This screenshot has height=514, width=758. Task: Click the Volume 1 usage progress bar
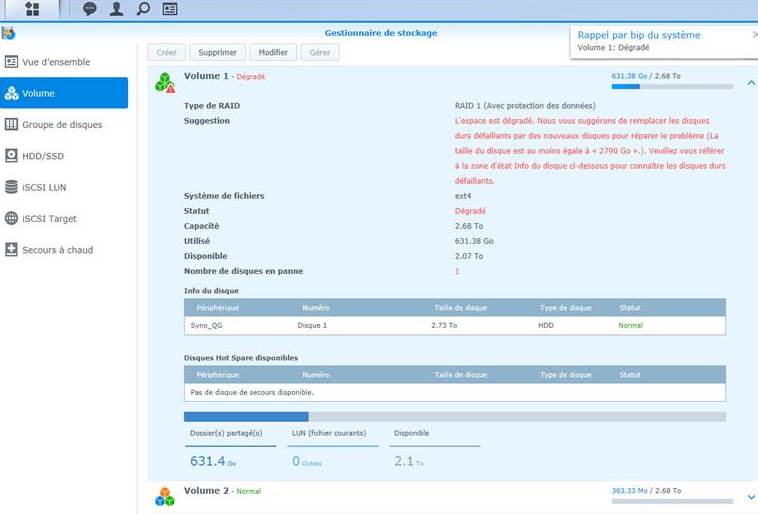671,86
